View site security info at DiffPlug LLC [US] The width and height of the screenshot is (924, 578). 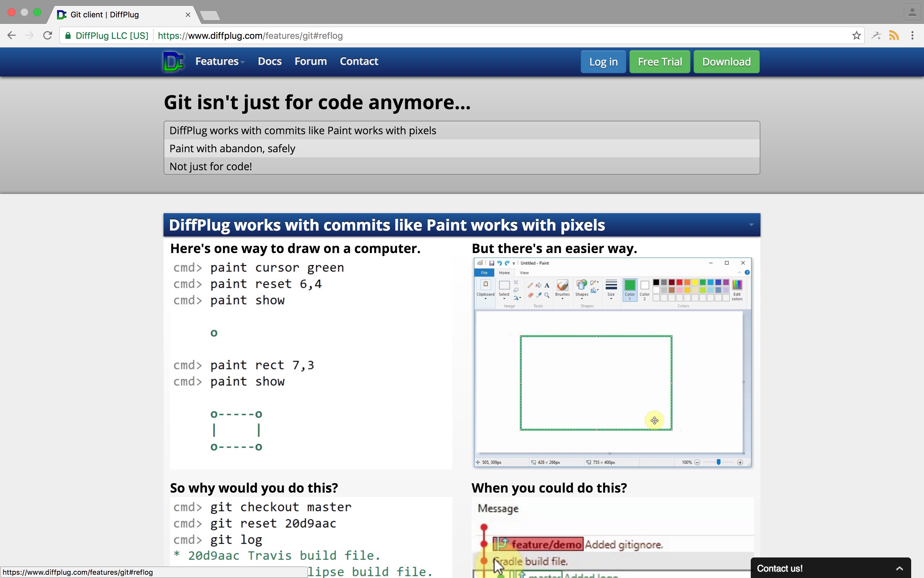pyautogui.click(x=107, y=36)
